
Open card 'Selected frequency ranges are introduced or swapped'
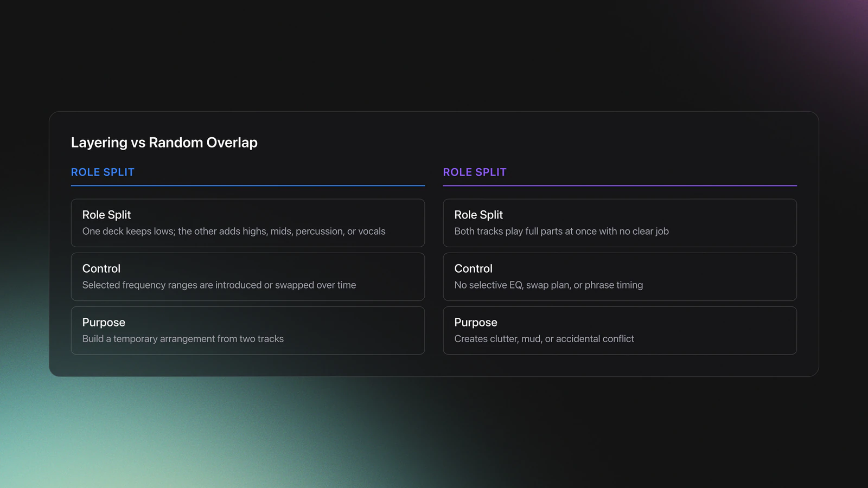248,277
